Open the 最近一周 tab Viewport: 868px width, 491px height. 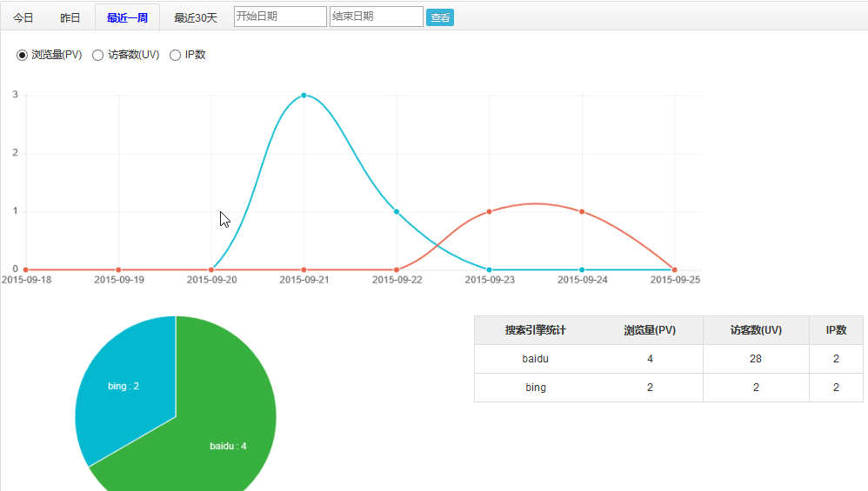point(127,17)
